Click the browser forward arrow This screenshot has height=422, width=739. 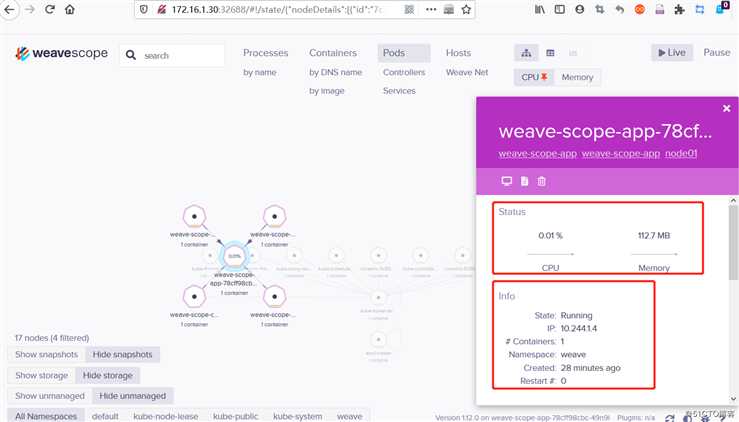pos(30,9)
